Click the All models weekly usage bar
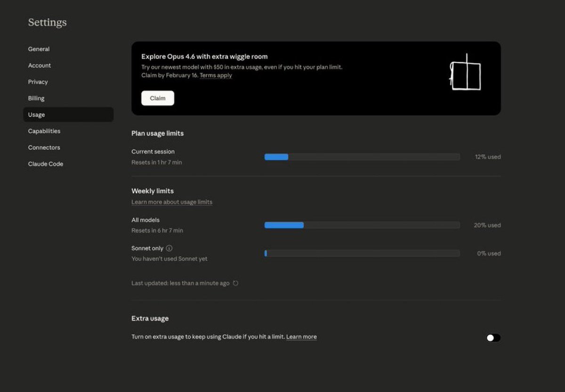565x392 pixels. [362, 225]
